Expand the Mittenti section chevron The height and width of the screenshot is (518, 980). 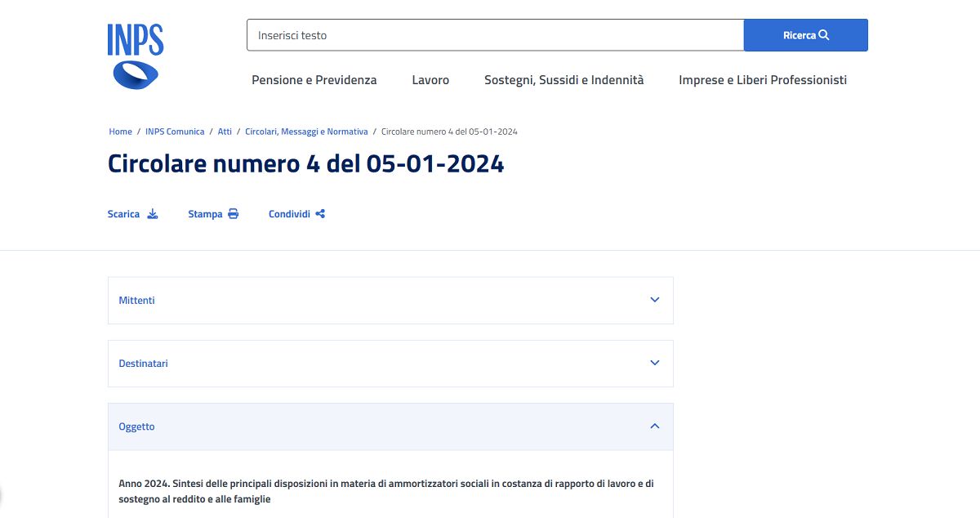pyautogui.click(x=654, y=300)
